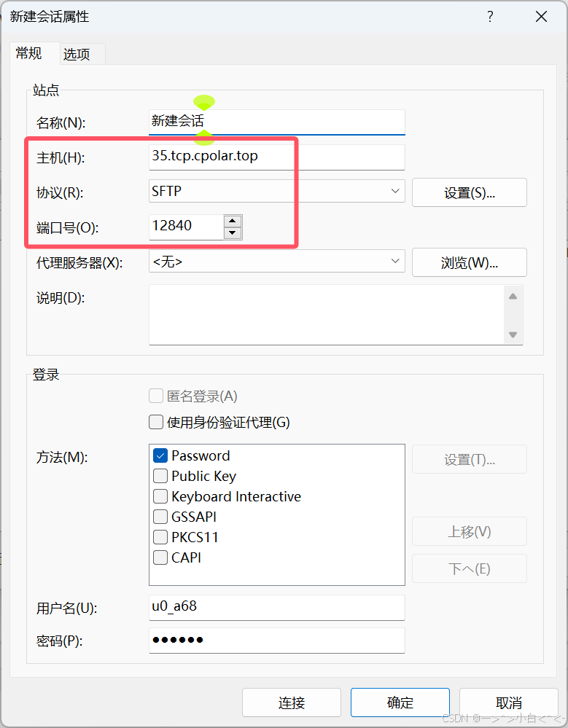This screenshot has width=568, height=728.
Task: Click the 协议 dropdown chevron arrow
Action: coord(394,192)
